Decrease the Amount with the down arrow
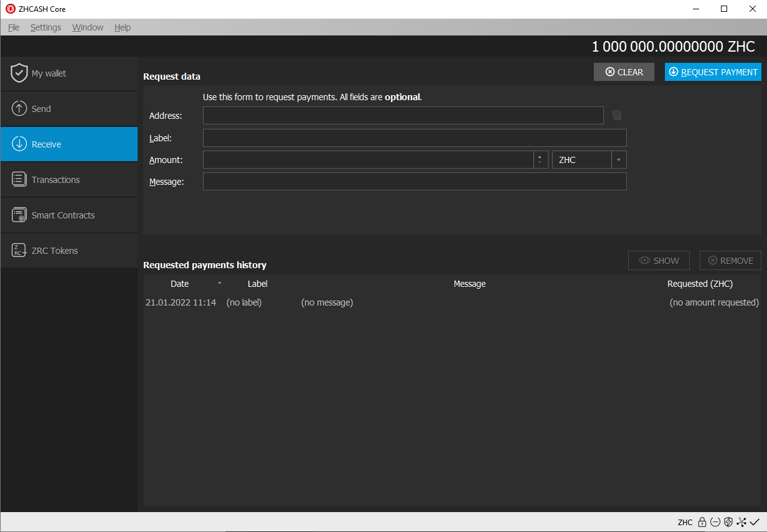Viewport: 767px width, 532px height. pyautogui.click(x=540, y=164)
